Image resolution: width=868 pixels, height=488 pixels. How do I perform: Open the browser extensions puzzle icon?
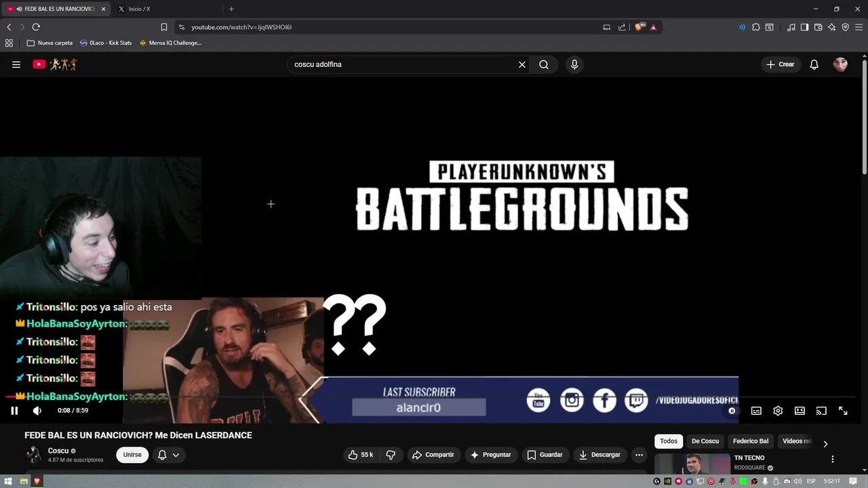pos(756,27)
